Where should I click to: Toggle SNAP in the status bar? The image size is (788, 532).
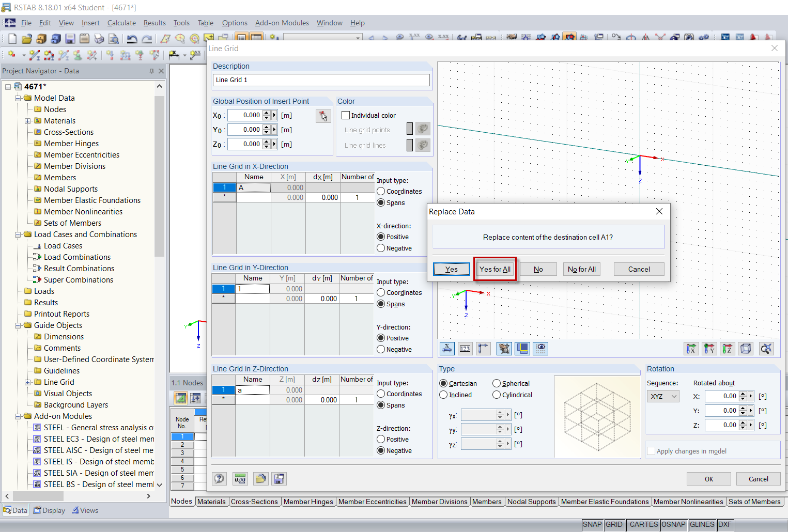pos(592,525)
